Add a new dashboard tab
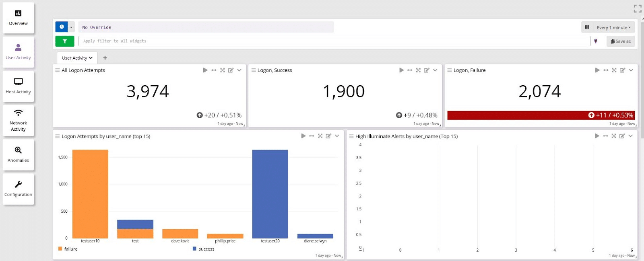The width and height of the screenshot is (644, 261). tap(105, 58)
